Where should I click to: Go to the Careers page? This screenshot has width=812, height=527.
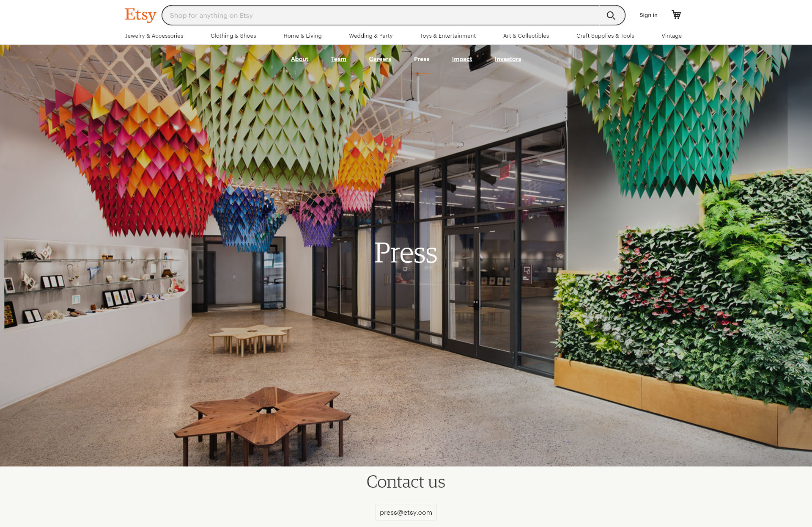click(380, 59)
